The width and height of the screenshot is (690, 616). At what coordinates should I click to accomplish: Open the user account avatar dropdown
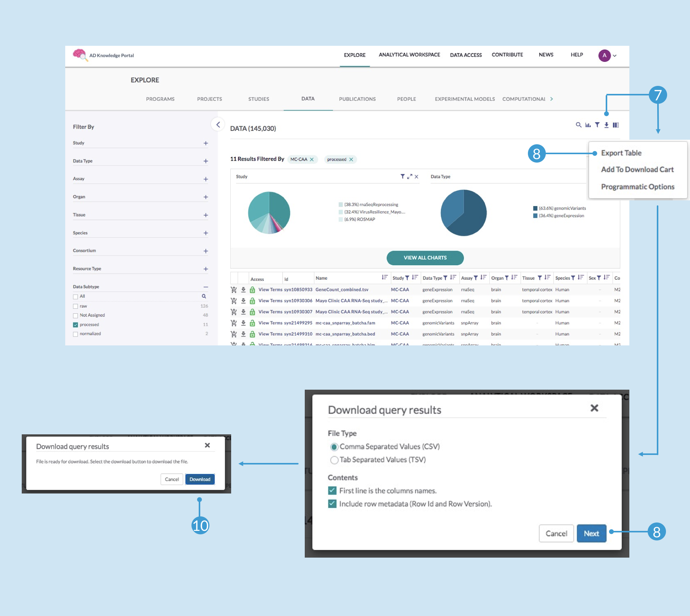(x=607, y=55)
